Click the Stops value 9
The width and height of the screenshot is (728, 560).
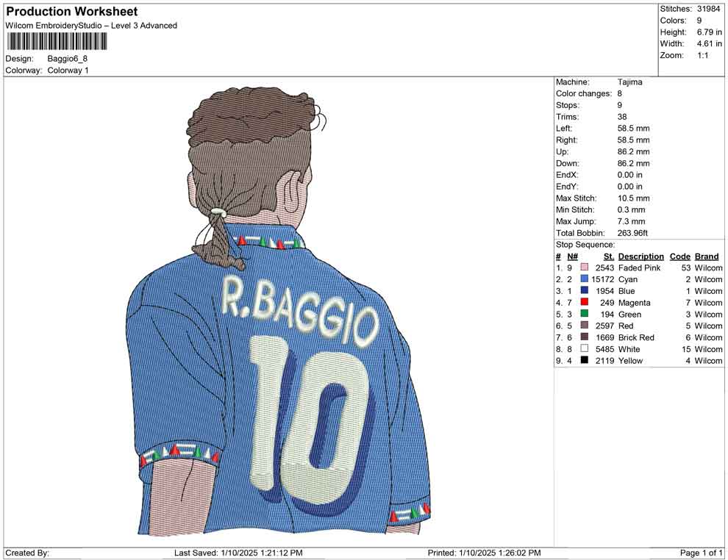point(619,105)
